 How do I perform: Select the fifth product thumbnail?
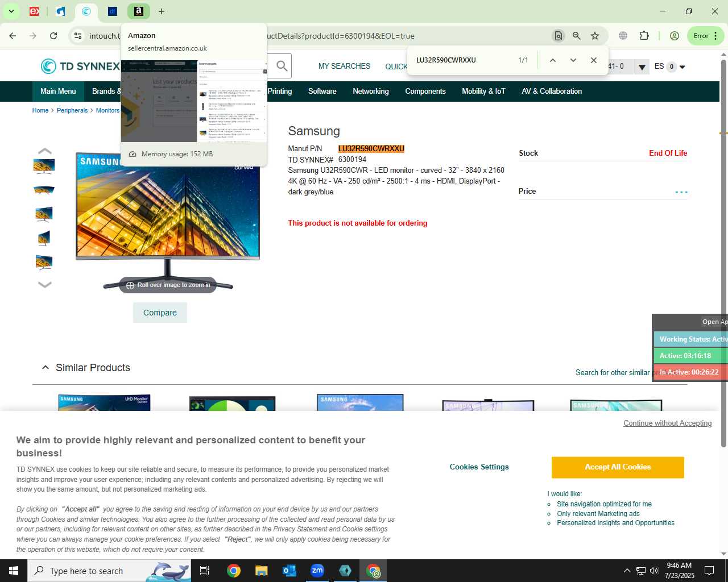click(44, 262)
